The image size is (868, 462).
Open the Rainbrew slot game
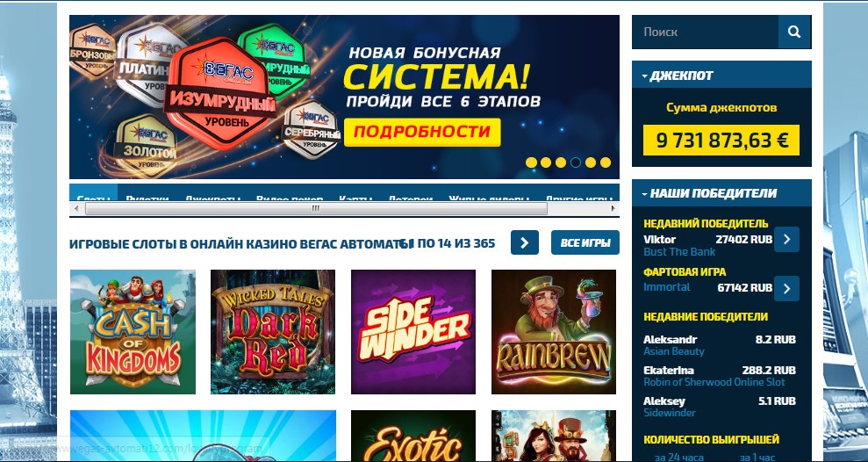coord(554,332)
